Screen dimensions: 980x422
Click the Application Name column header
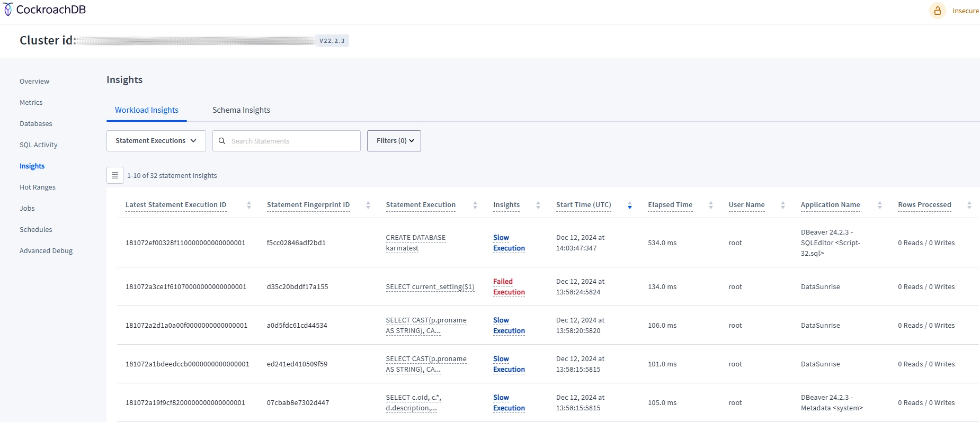830,205
